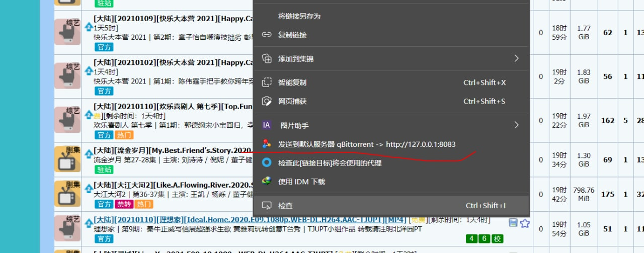Click size cell 1.77 GiB

tap(584, 33)
